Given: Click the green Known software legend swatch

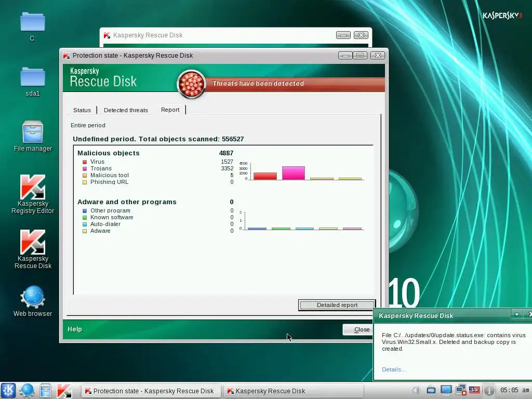Looking at the screenshot, I should click(85, 218).
